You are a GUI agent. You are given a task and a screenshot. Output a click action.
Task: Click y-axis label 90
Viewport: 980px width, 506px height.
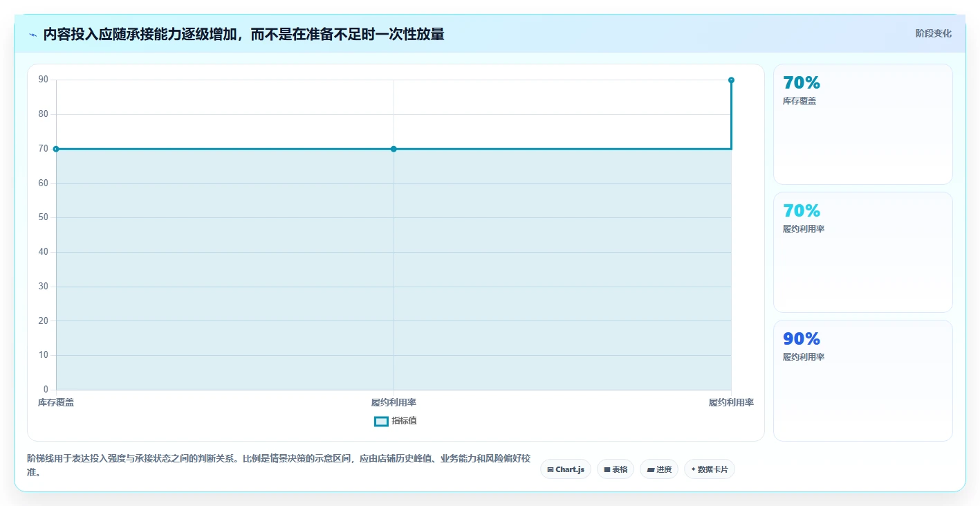(44, 80)
